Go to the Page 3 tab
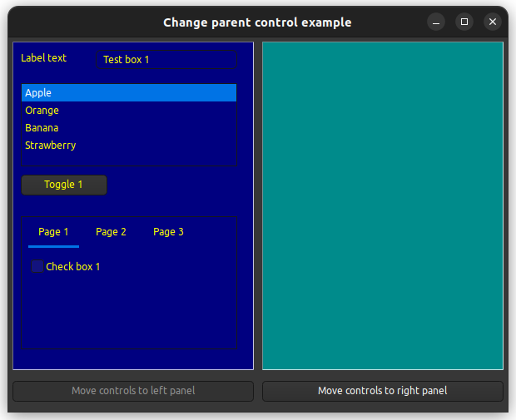516x420 pixels. click(x=168, y=232)
